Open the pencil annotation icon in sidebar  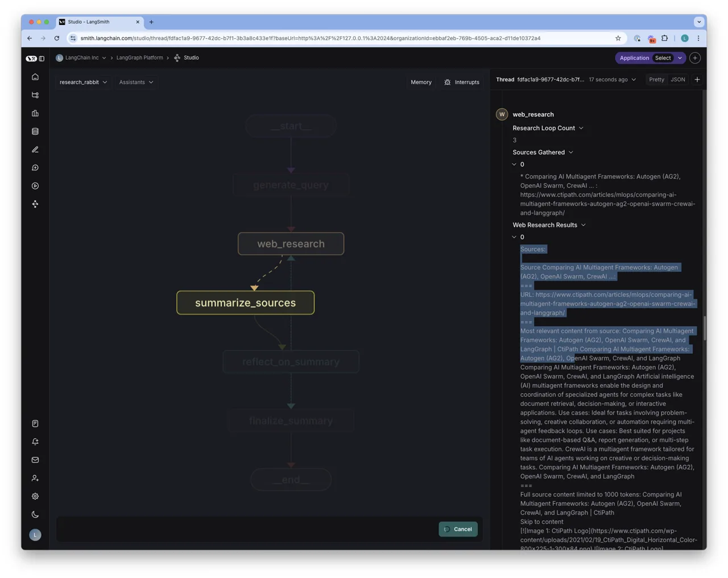click(x=35, y=150)
